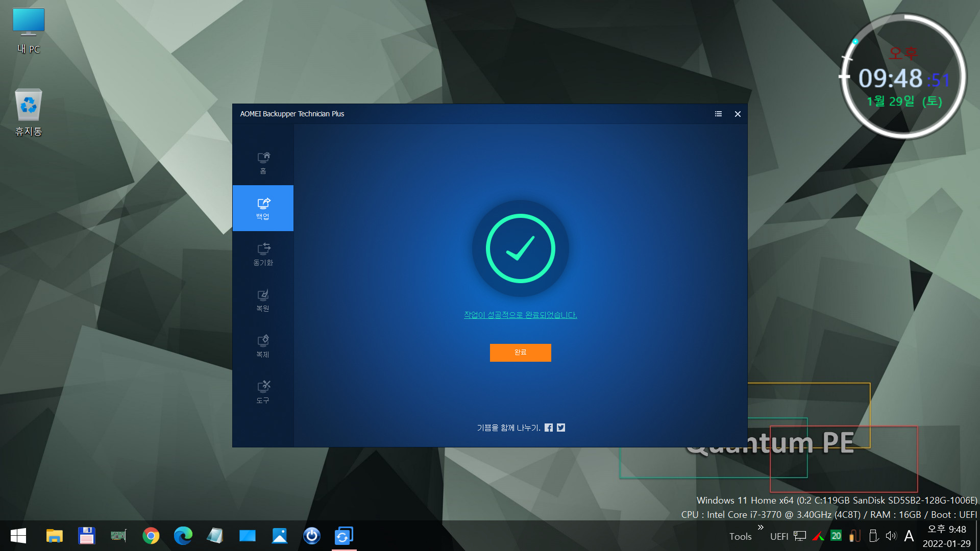Screen dimensions: 980x551
Task: Open the orange gauge tray icon
Action: (855, 536)
